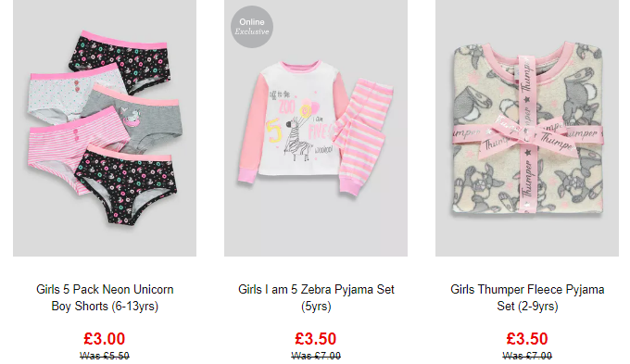Open Girls Thumper Fleece Pyjama Set link
Screen dimensions: 630x364
click(527, 297)
